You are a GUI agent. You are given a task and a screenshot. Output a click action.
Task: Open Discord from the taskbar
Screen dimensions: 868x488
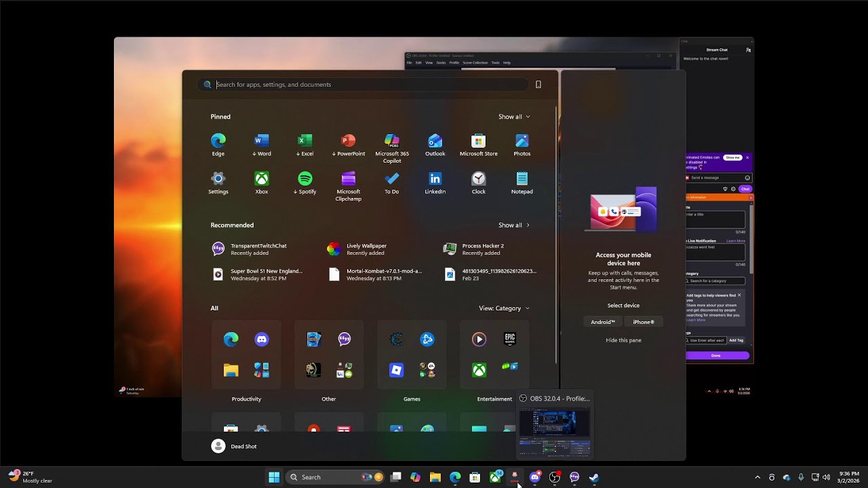pyautogui.click(x=535, y=477)
